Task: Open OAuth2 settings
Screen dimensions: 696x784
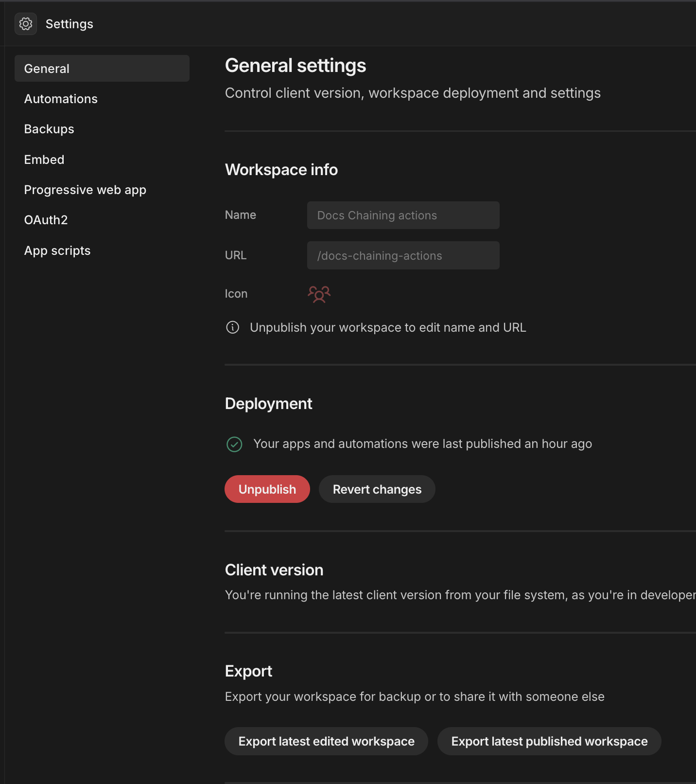Action: [x=46, y=220]
